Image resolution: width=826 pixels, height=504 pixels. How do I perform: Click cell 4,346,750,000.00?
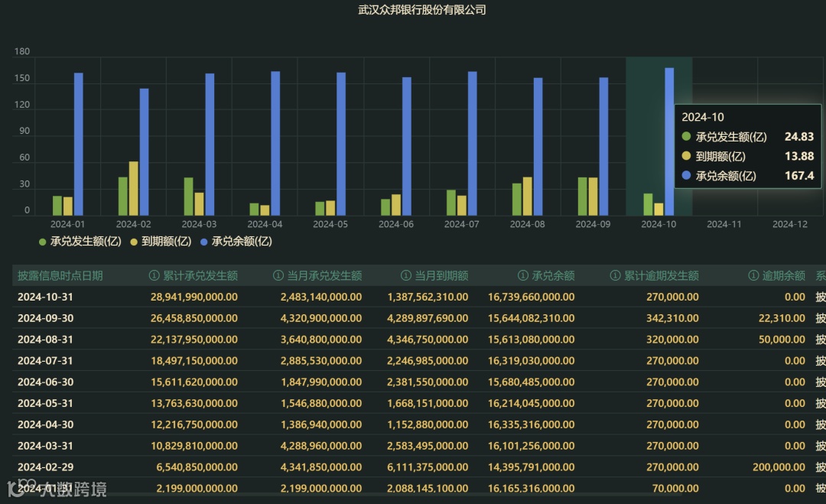pyautogui.click(x=428, y=340)
